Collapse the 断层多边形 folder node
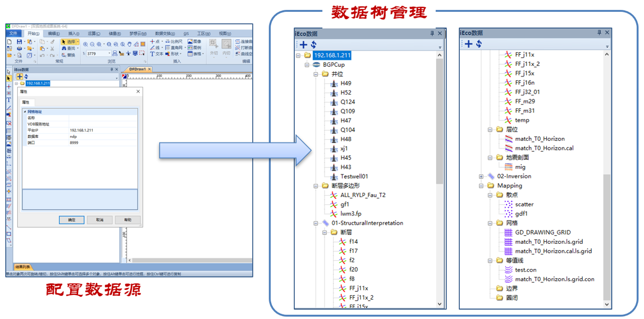Screen dimensions: 644x319 coord(316,186)
